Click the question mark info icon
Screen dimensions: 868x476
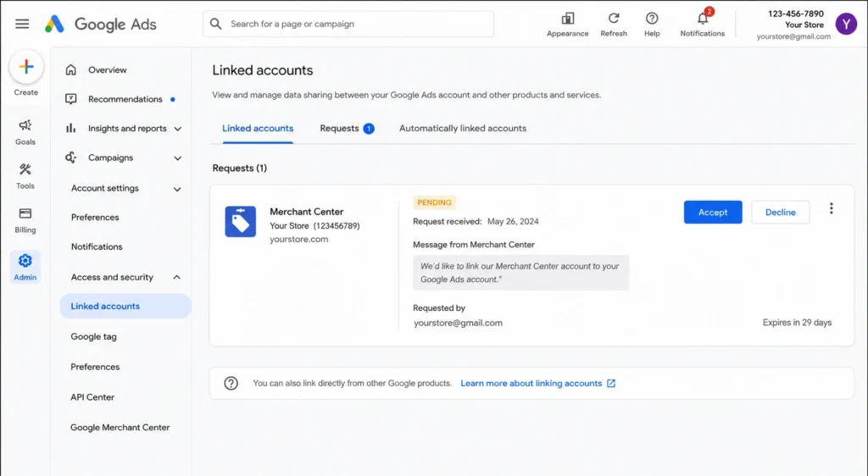coord(231,383)
